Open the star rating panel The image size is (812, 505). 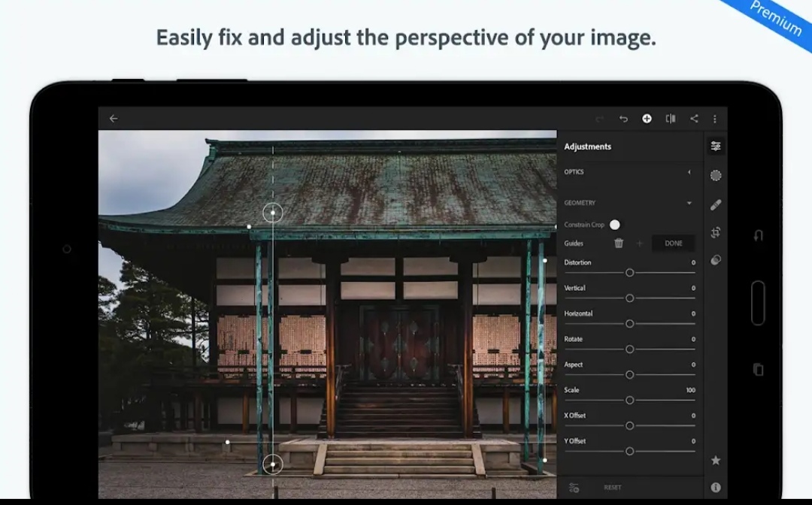click(x=716, y=460)
